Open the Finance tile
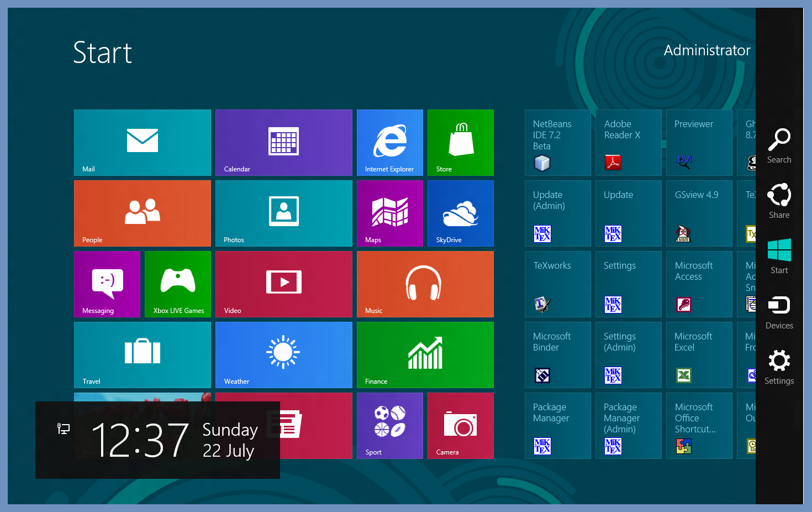Viewport: 812px width, 512px height. point(425,355)
